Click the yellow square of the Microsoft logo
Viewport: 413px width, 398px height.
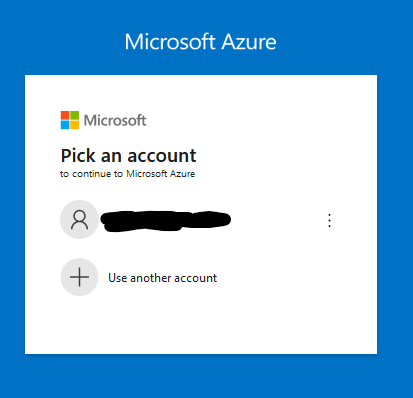[x=75, y=125]
